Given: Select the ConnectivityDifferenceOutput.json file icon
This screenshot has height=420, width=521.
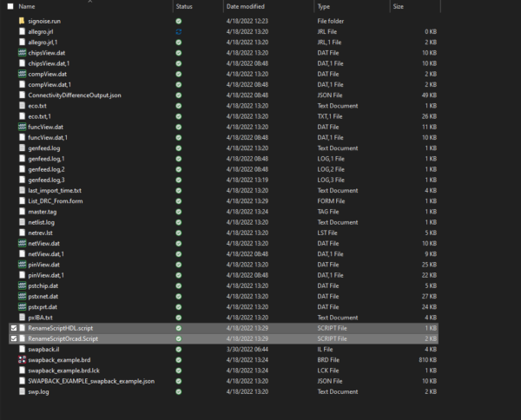Looking at the screenshot, I should tap(22, 95).
